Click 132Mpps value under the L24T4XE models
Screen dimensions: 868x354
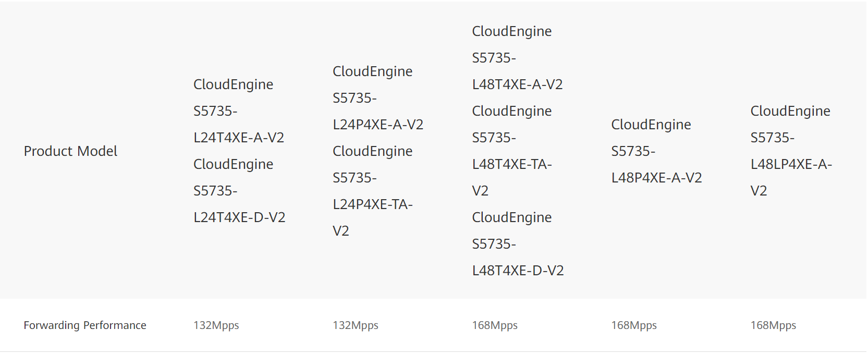pos(216,325)
